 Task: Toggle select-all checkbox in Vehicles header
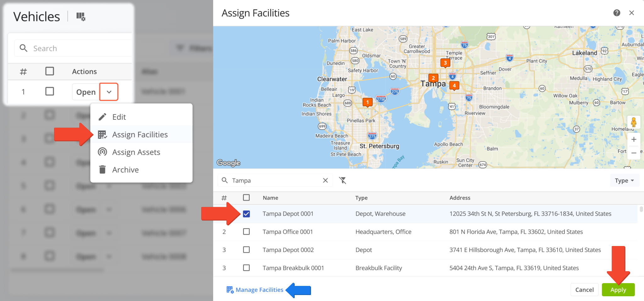coord(50,71)
